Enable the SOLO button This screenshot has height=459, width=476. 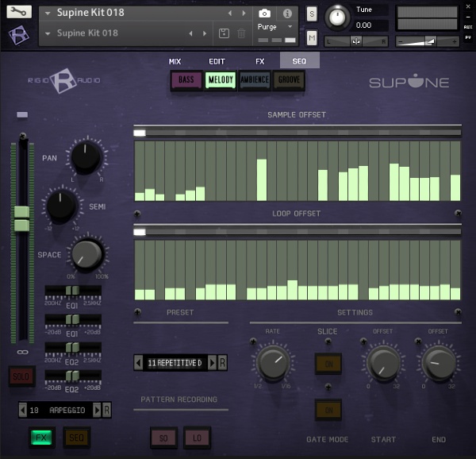(22, 376)
